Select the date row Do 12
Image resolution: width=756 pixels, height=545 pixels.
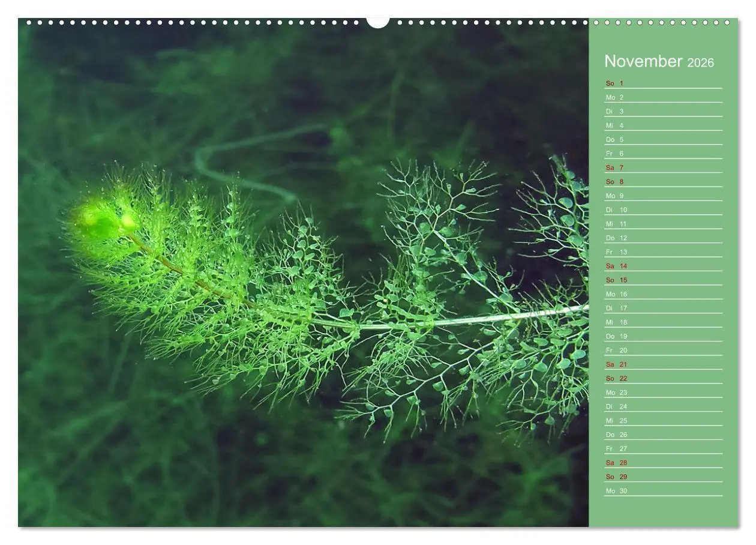pyautogui.click(x=663, y=238)
